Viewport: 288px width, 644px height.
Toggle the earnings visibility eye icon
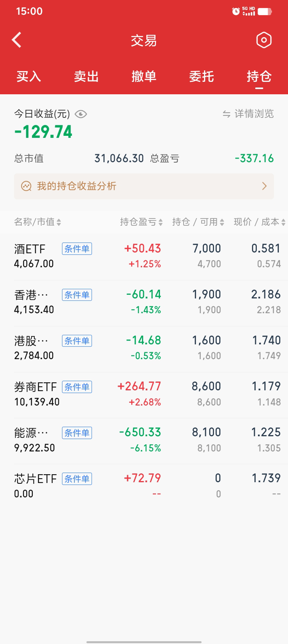[x=81, y=114]
